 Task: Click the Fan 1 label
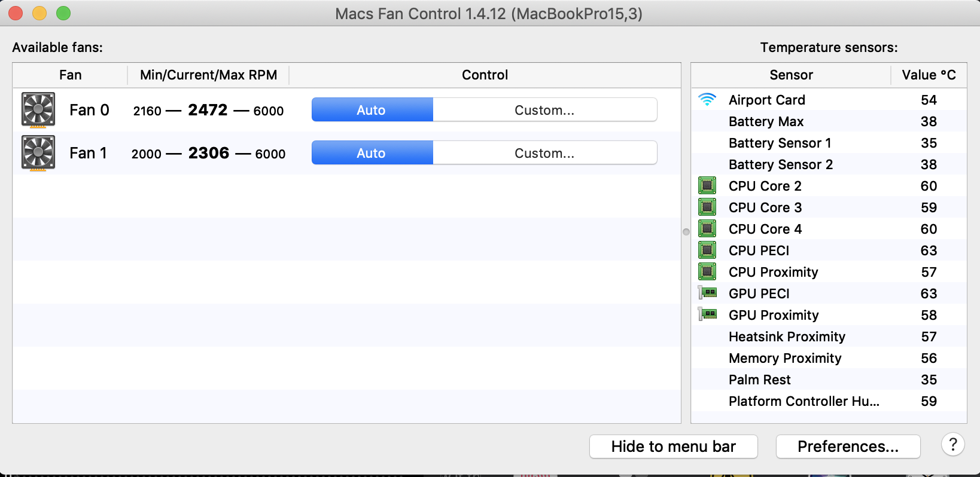tap(88, 153)
